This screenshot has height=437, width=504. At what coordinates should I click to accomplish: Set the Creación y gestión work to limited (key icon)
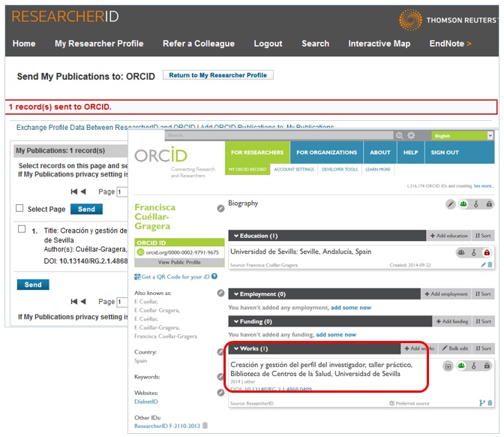[x=474, y=366]
